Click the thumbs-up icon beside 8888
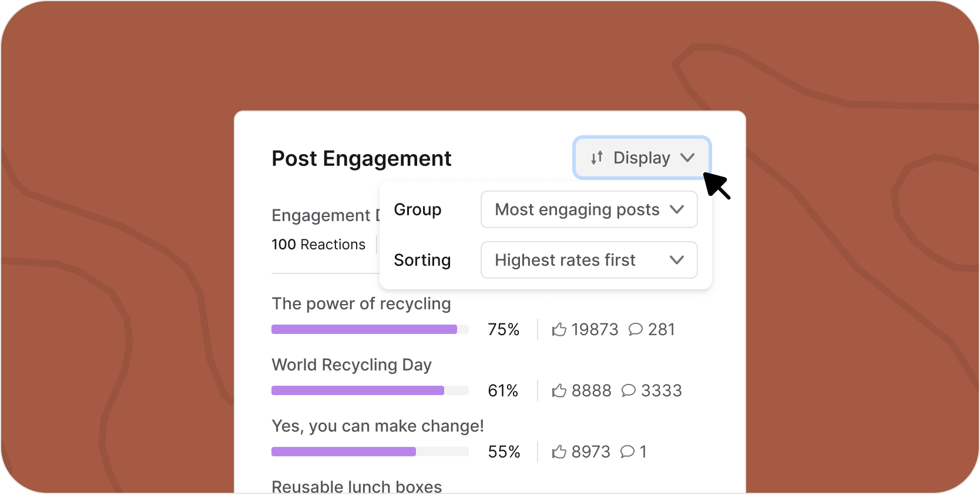The height and width of the screenshot is (494, 980). click(x=559, y=390)
